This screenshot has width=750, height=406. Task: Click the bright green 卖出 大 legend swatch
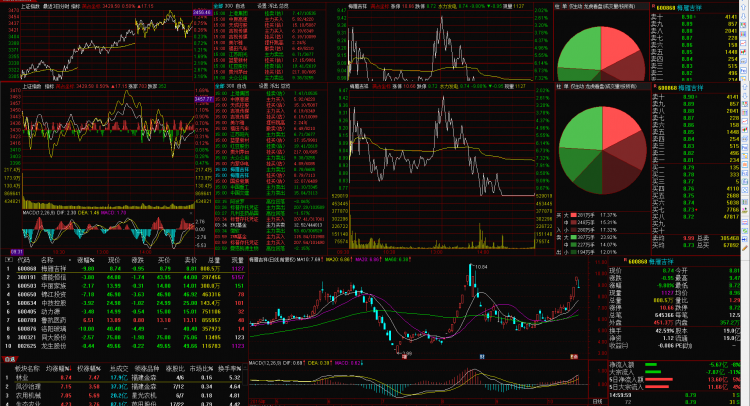573,237
